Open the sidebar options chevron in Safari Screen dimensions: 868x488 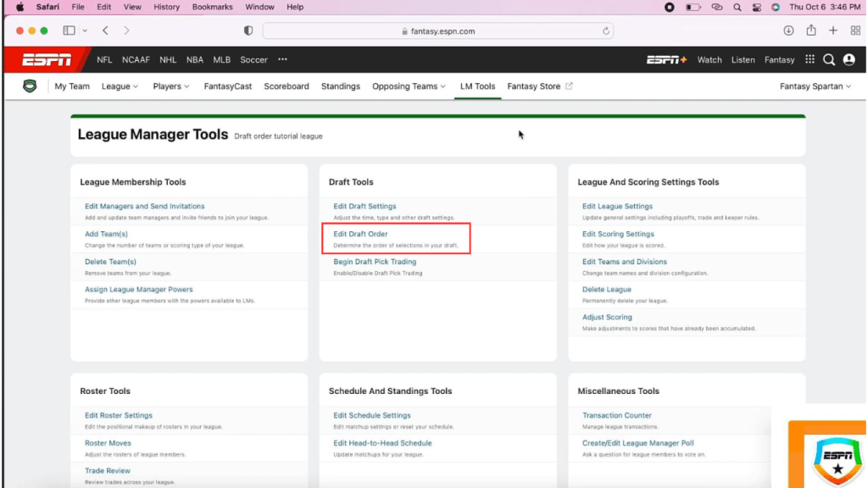coord(85,31)
